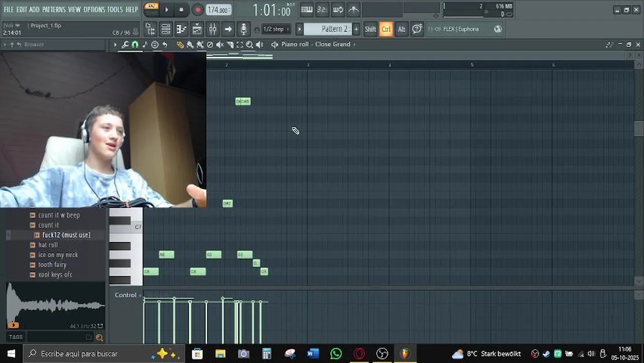Screen dimensions: 644x363
Task: Toggle the countdown before recording icon
Action: pyautogui.click(x=322, y=10)
